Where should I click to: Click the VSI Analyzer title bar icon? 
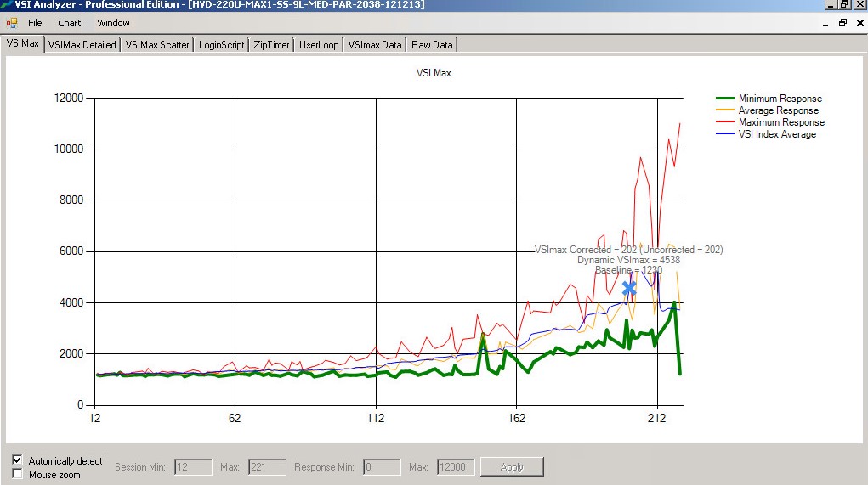tap(7, 4)
